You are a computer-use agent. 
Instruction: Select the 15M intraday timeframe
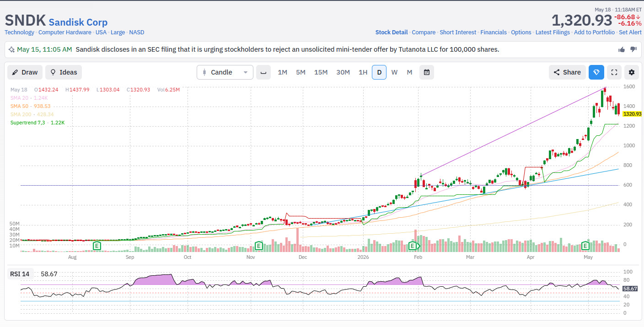click(321, 72)
